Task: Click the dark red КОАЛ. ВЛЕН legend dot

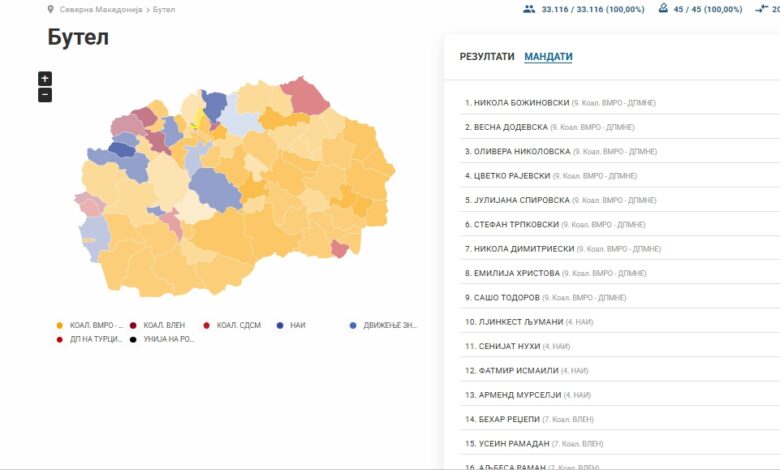Action: 133,325
